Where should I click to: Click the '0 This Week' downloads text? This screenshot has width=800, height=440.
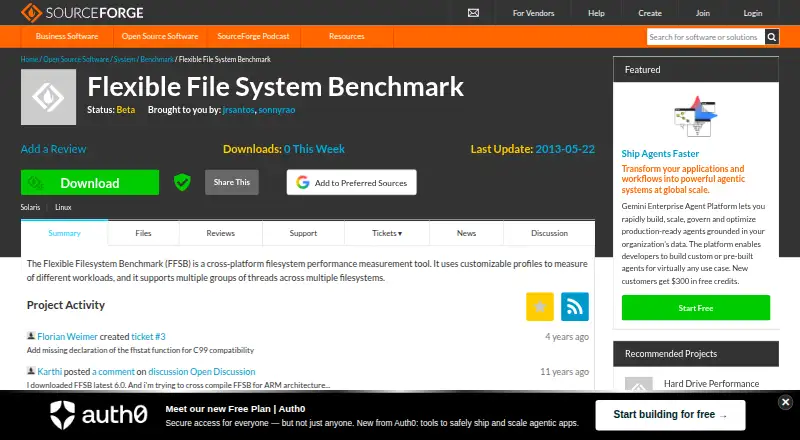tap(314, 149)
